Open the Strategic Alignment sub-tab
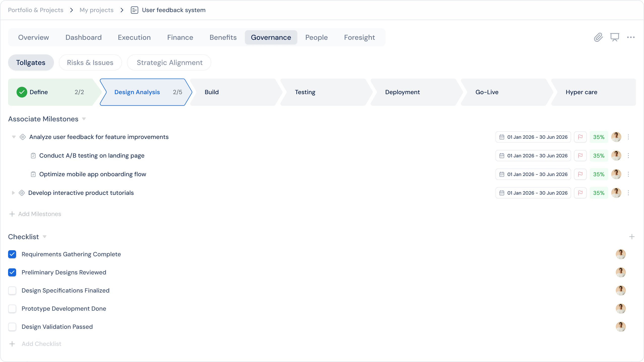The width and height of the screenshot is (644, 362). 169,62
